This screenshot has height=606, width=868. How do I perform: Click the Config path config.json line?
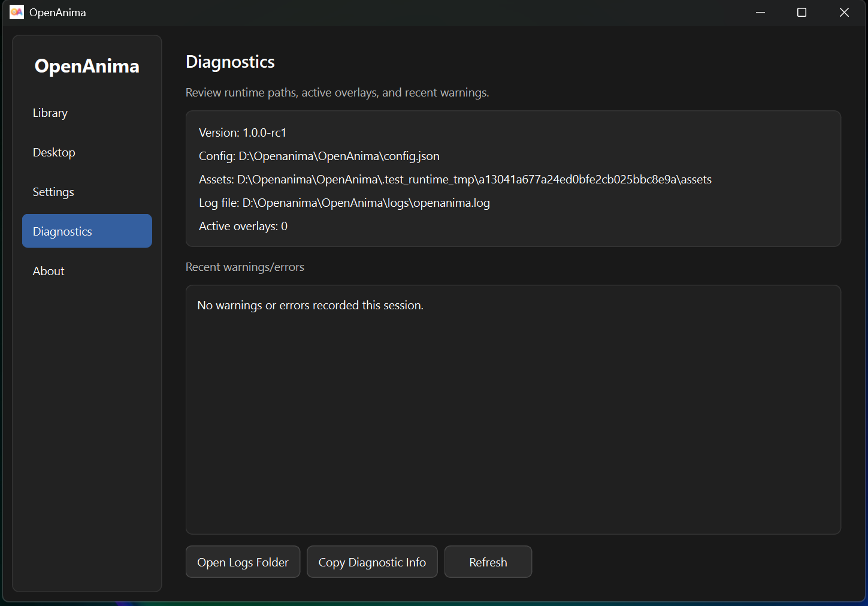319,156
